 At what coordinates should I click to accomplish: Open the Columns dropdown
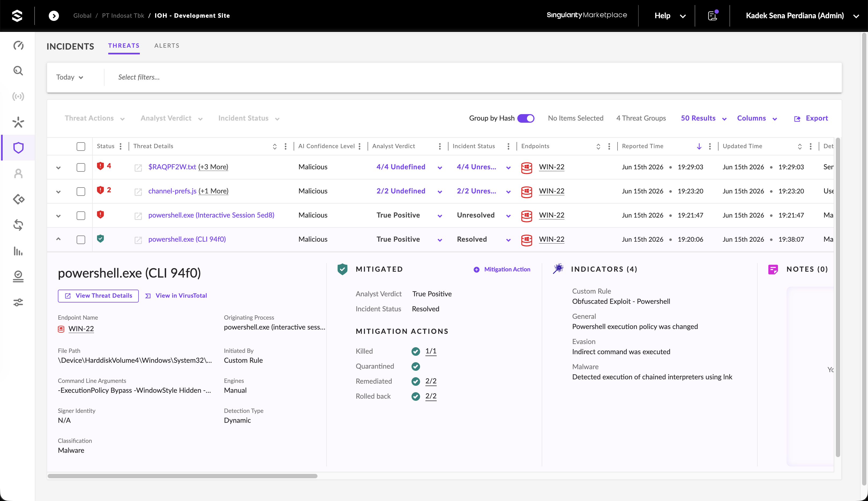(757, 118)
